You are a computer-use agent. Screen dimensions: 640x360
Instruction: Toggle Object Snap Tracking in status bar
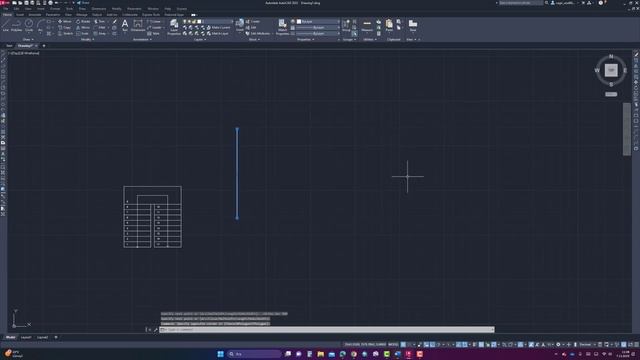tap(459, 344)
